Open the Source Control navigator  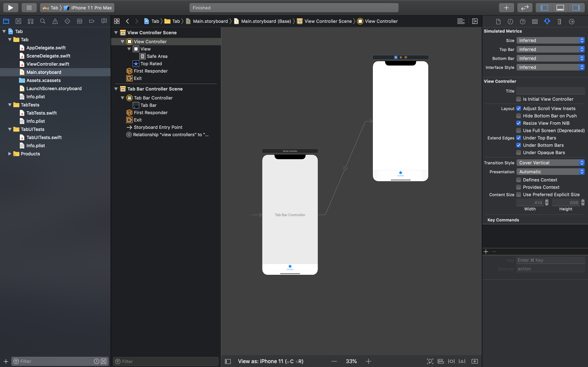point(18,21)
